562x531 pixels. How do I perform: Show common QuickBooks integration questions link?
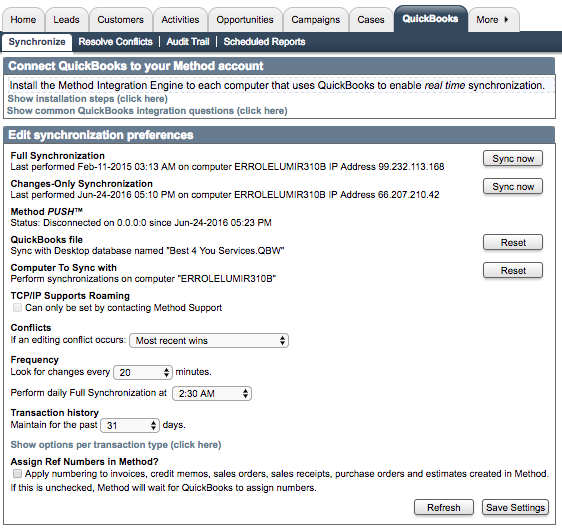coord(147,111)
